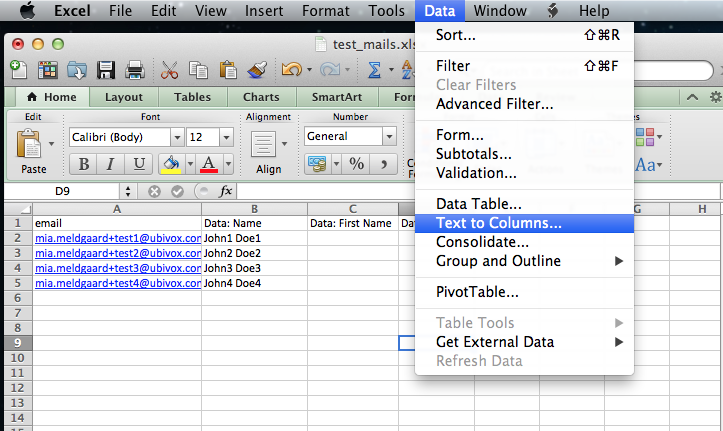Select column A header
This screenshot has width=723, height=431.
(x=117, y=209)
